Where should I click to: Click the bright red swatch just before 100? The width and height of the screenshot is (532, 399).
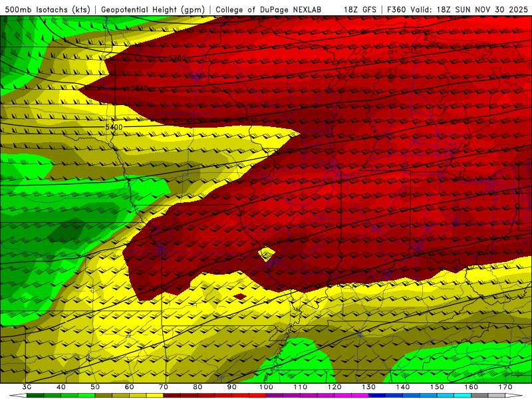[257, 395]
